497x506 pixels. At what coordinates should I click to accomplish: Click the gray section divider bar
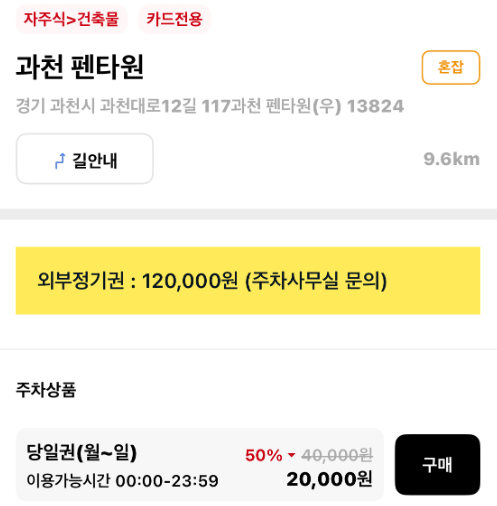(x=248, y=214)
